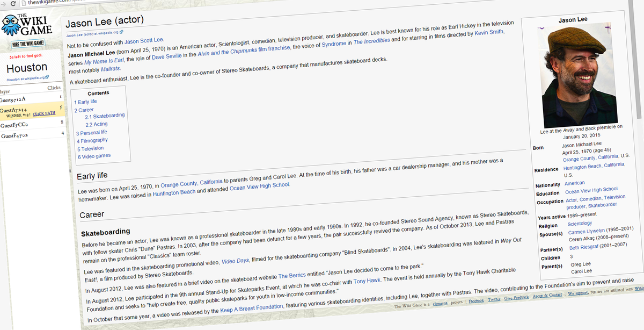Follow the Jason Scott Lee link
The width and height of the screenshot is (644, 330).
coord(144,41)
